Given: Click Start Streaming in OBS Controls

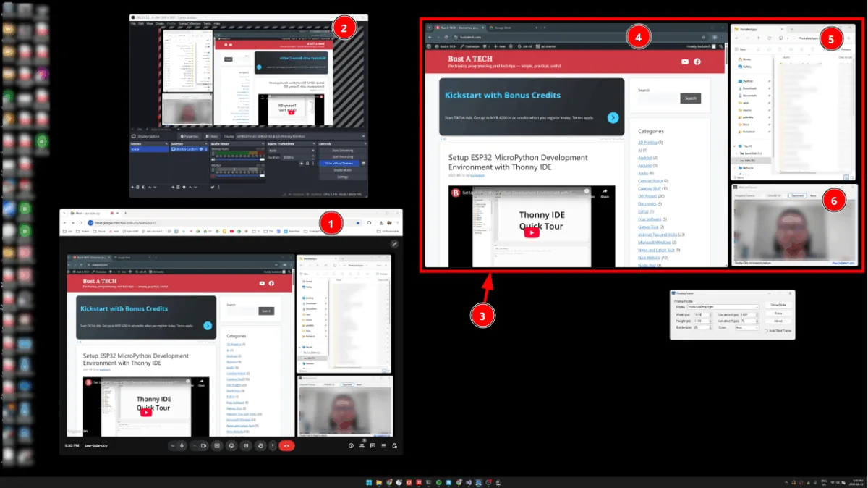Looking at the screenshot, I should [343, 150].
